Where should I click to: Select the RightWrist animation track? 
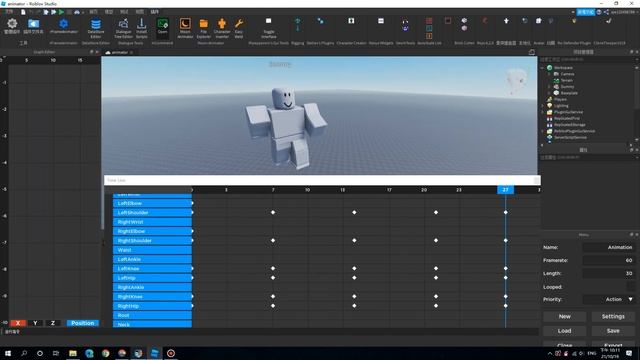[152, 222]
